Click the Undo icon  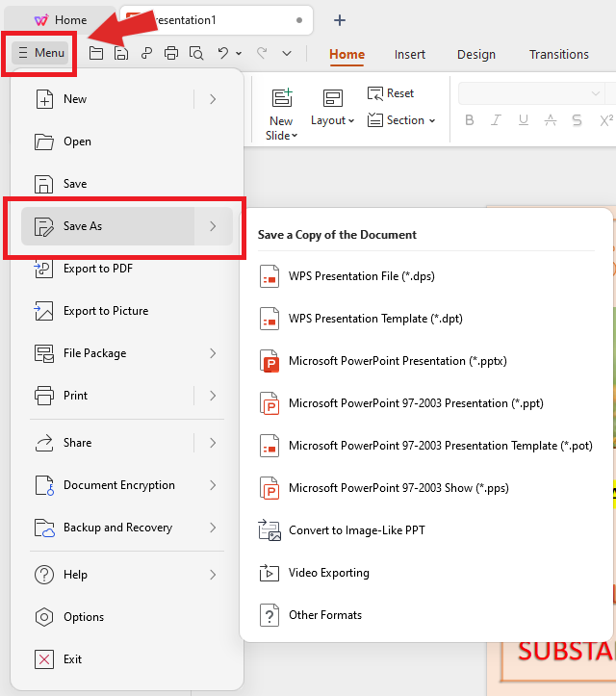[x=222, y=53]
